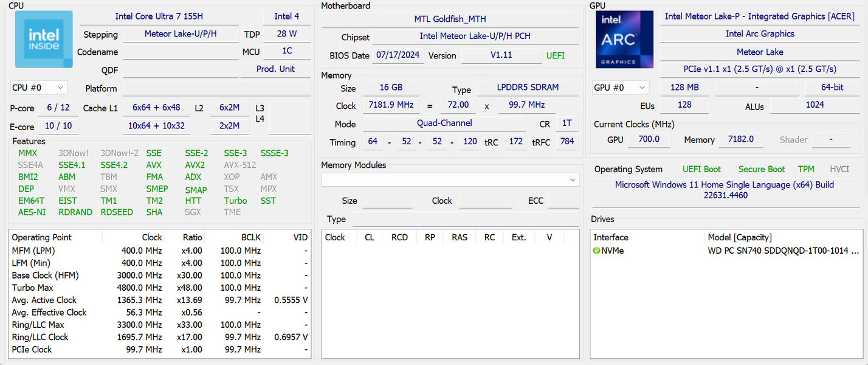Click the AES-NI feature label
The width and height of the screenshot is (868, 365).
click(32, 212)
